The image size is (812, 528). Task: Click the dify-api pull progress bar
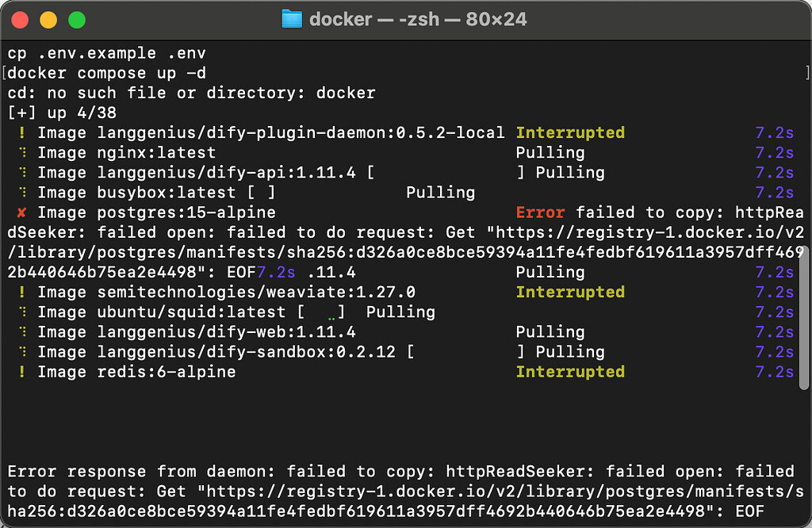pos(445,173)
